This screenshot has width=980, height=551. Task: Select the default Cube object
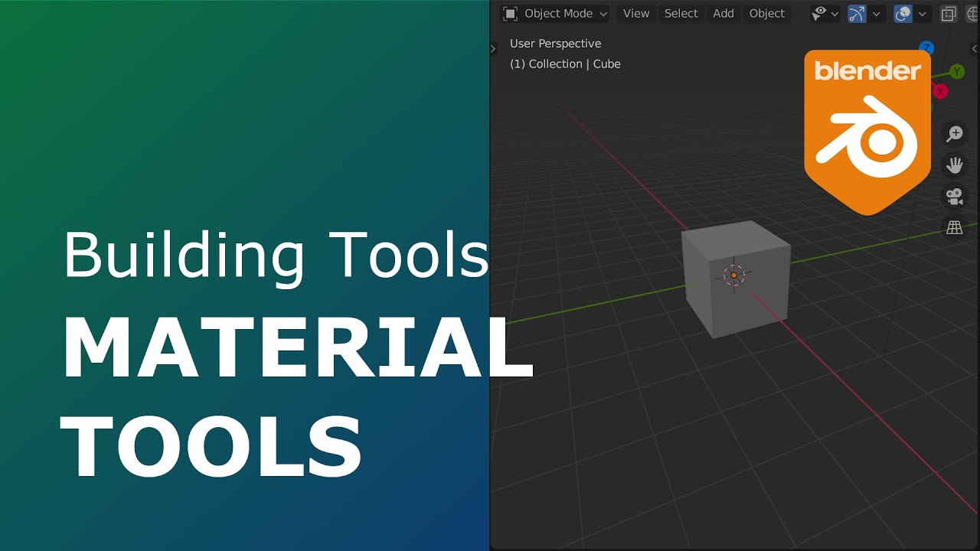pos(737,279)
